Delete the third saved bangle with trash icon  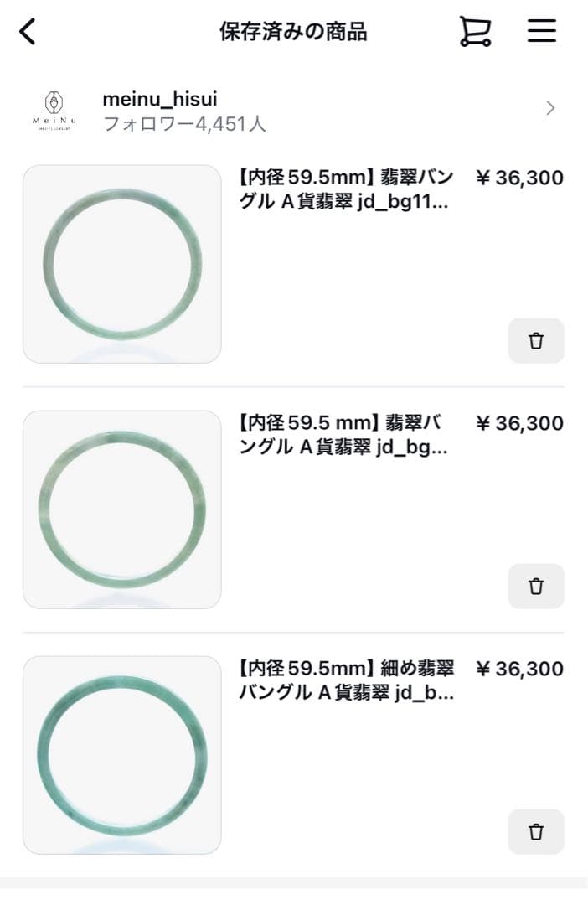pos(536,832)
